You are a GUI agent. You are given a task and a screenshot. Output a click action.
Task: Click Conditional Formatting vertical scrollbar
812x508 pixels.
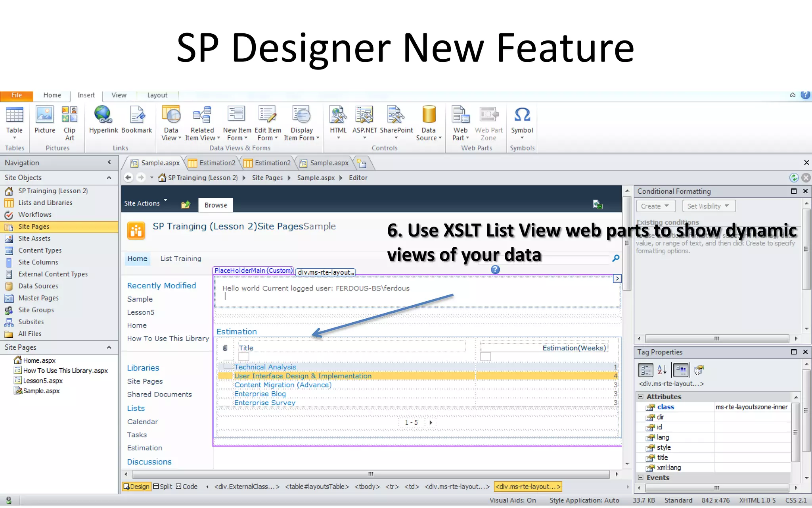tap(806, 248)
